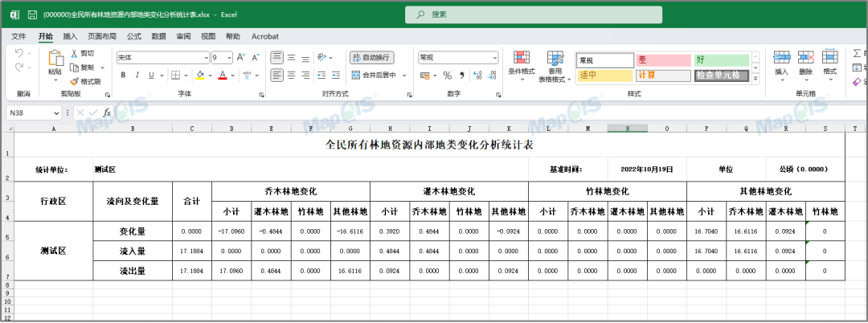The height and width of the screenshot is (323, 868).
Task: Click the Undo arrow icon
Action: click(x=18, y=54)
